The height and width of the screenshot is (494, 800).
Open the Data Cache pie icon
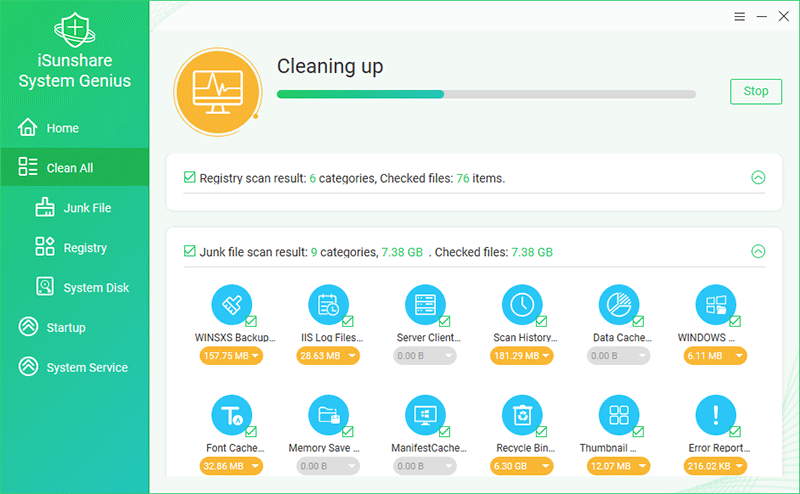click(619, 305)
